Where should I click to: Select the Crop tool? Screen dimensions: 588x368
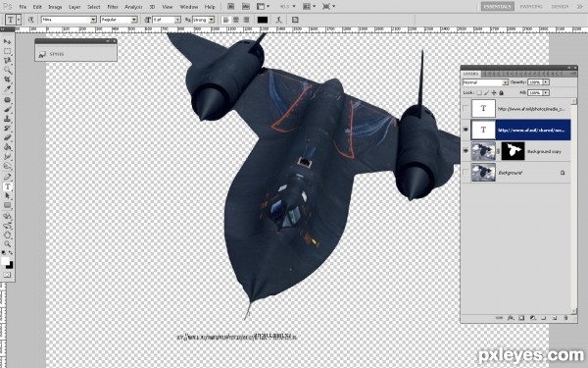click(x=7, y=79)
